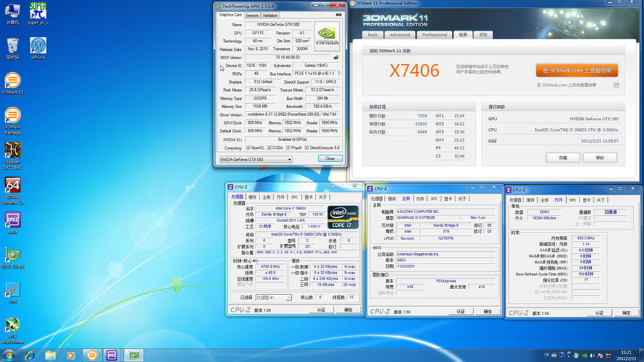Click the Intel Core i7 logo in CPU-Z
The width and height of the screenshot is (644, 362).
(343, 217)
